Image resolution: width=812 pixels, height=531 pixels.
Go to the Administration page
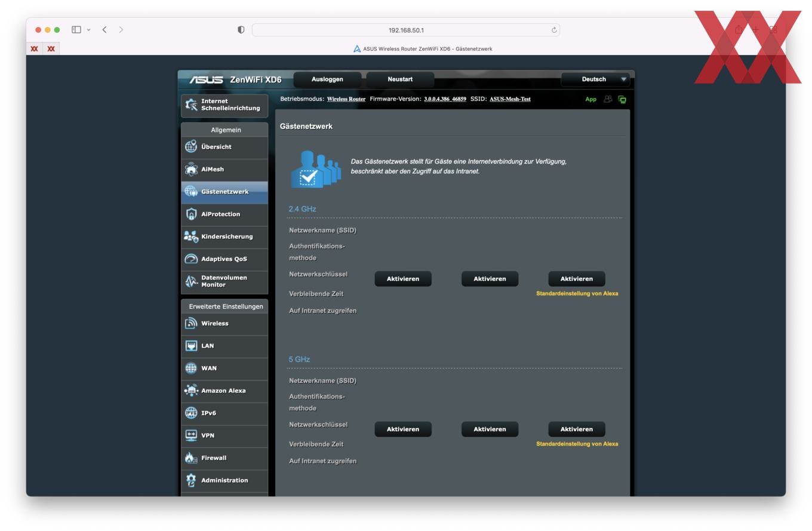point(224,480)
